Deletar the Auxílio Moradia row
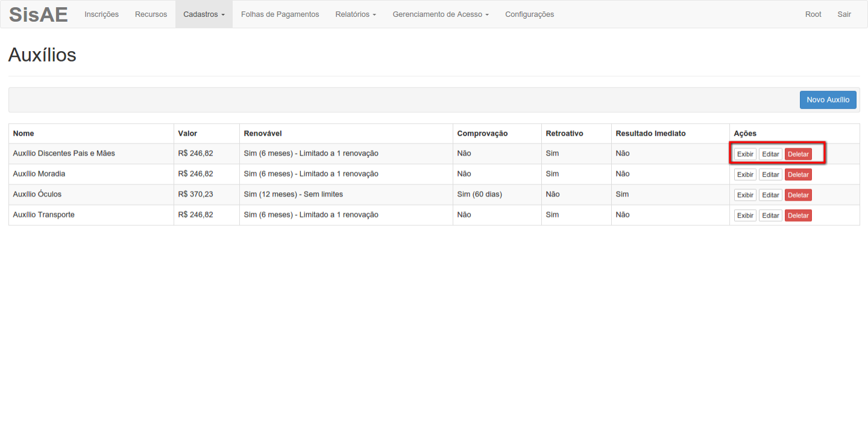The height and width of the screenshot is (447, 868). point(798,175)
